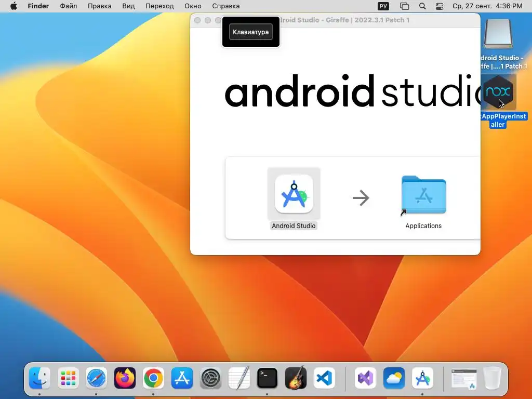Click the Клавиатура button in overlay
Image resolution: width=532 pixels, height=399 pixels.
tap(251, 32)
